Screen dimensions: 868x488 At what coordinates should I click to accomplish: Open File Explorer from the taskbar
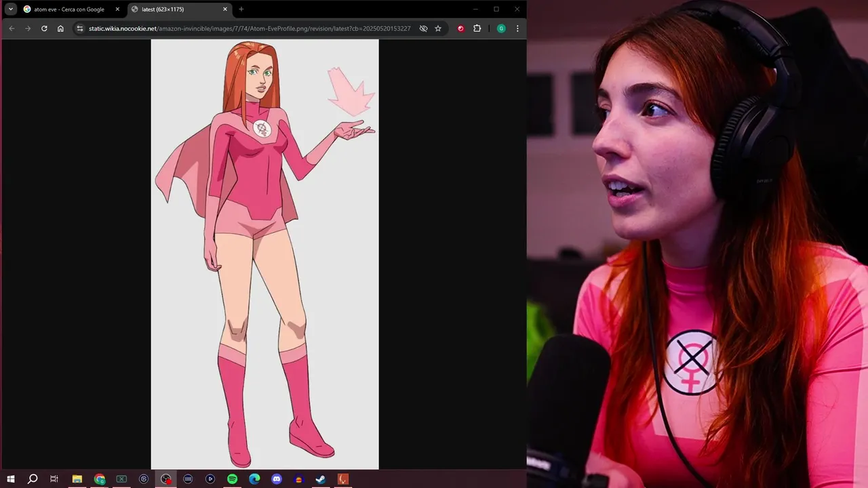(x=77, y=479)
